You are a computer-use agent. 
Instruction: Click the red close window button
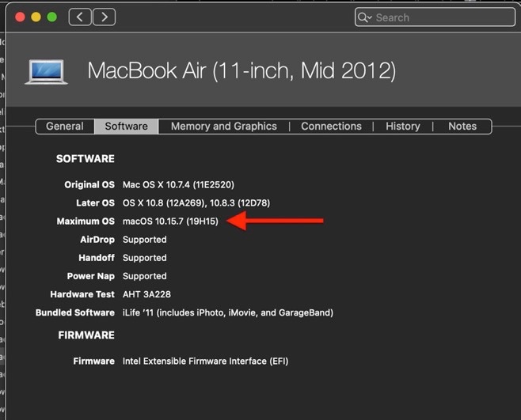click(20, 17)
